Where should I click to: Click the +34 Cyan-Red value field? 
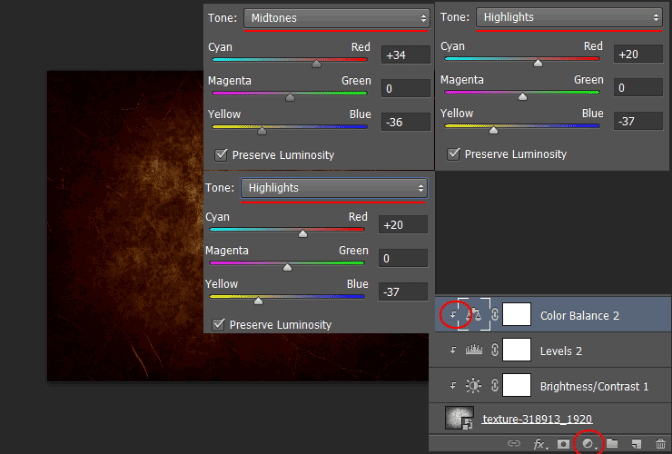pos(405,55)
